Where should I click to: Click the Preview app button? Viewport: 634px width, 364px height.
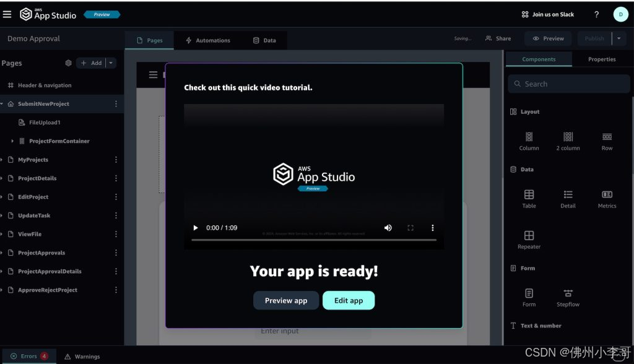[x=286, y=300]
